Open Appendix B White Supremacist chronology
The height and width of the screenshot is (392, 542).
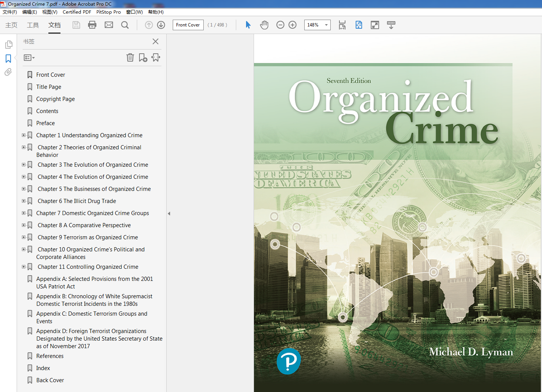pyautogui.click(x=94, y=300)
